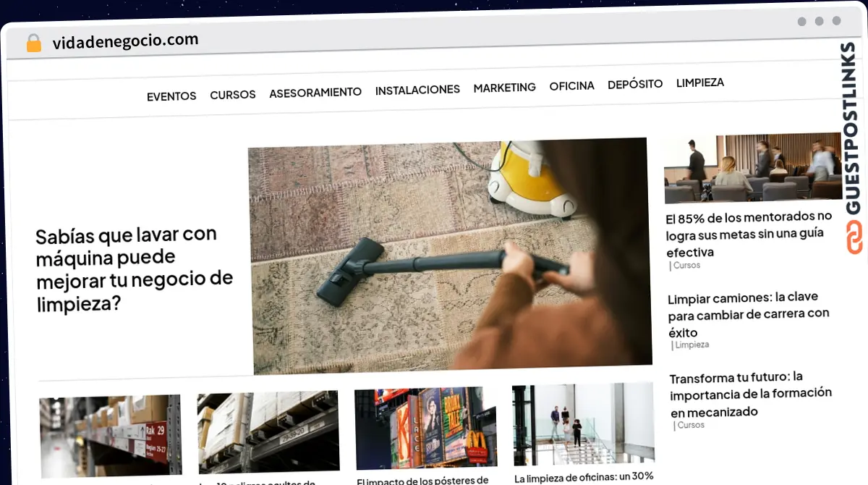Select INSTALACIONES in the navigation bar
The image size is (868, 485).
(417, 90)
